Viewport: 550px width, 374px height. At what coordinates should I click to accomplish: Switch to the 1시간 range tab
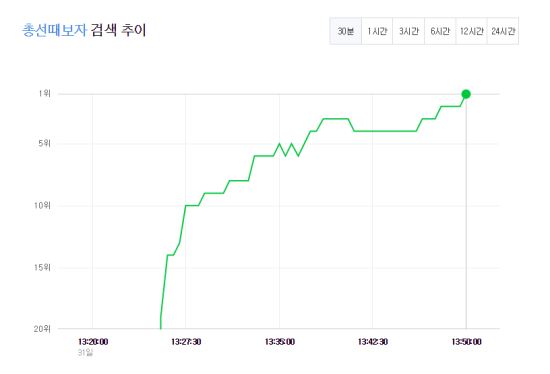pyautogui.click(x=377, y=31)
